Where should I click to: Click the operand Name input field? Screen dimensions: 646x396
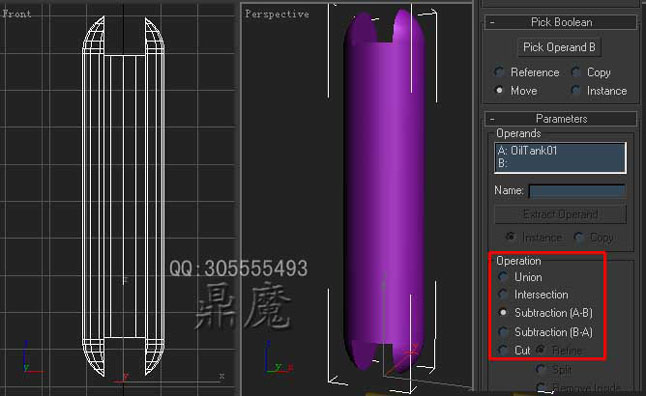click(x=577, y=191)
